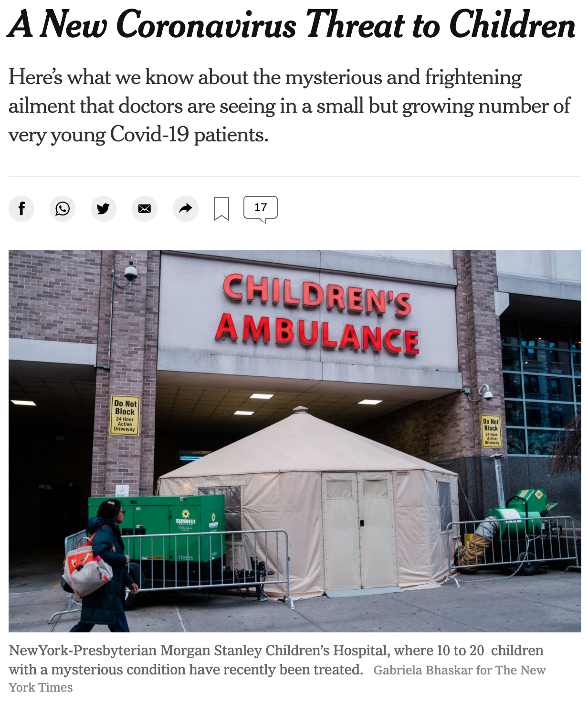Click the right 'Do Not Block' yellow sign
The height and width of the screenshot is (705, 588).
[x=491, y=431]
